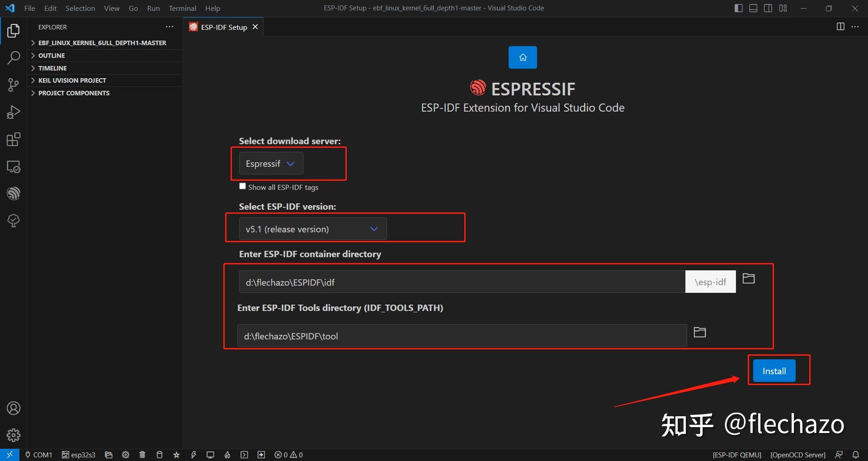
Task: Open the Go menu
Action: [133, 8]
